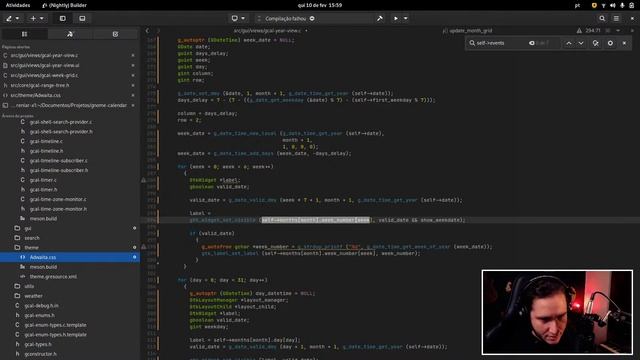Select gcal-shell-search-provider.h in tree
The width and height of the screenshot is (640, 360).
coord(61,132)
